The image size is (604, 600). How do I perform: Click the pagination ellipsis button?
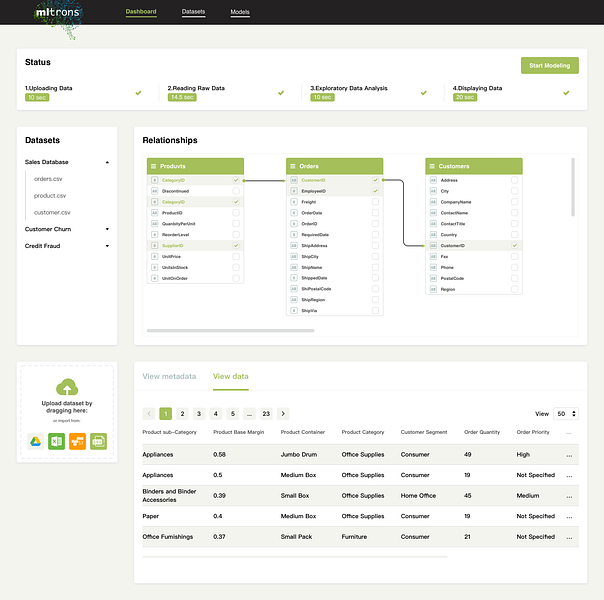point(250,414)
